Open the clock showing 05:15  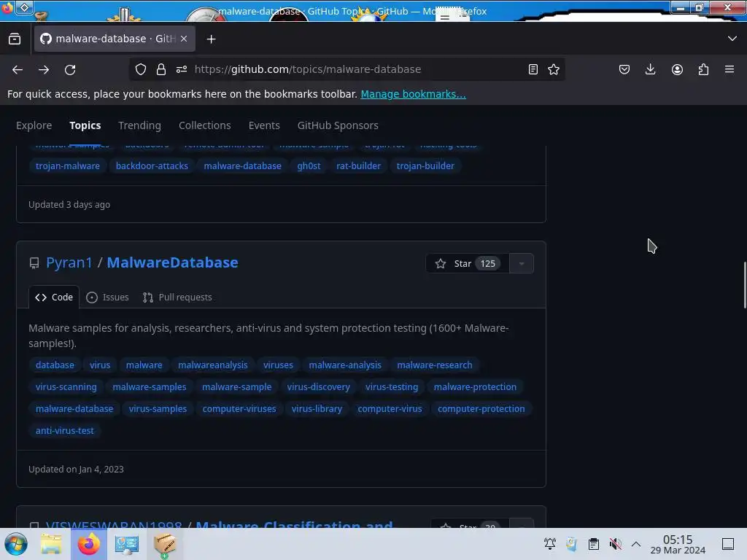678,544
